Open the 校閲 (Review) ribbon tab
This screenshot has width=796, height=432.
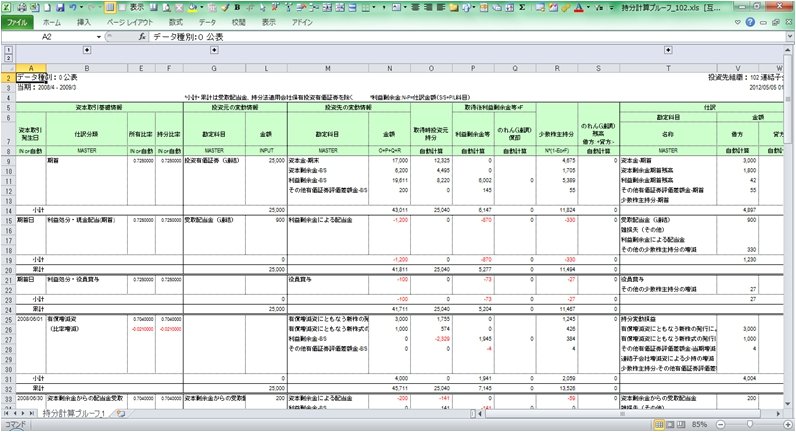239,22
